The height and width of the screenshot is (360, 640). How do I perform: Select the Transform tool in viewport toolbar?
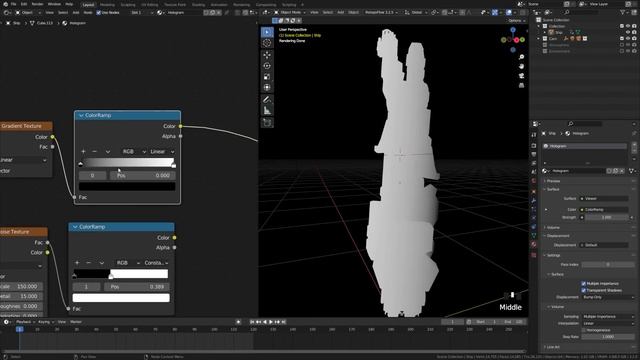[x=267, y=87]
